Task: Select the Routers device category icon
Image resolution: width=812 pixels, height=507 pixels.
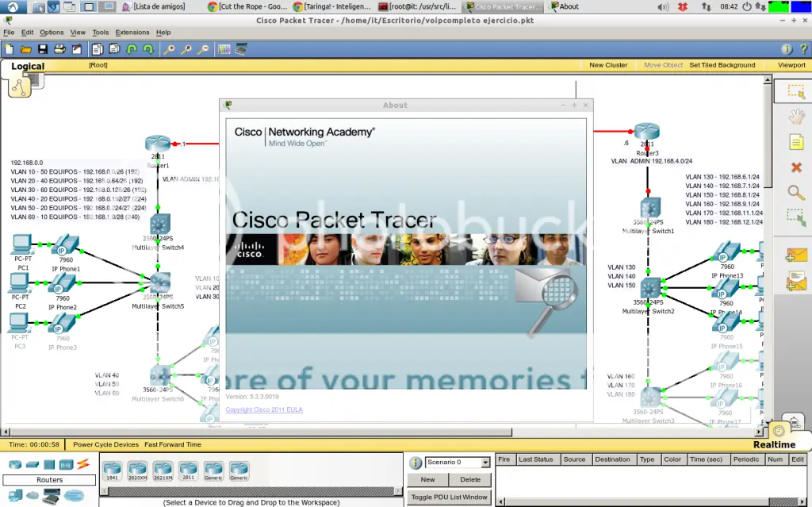Action: [15, 464]
